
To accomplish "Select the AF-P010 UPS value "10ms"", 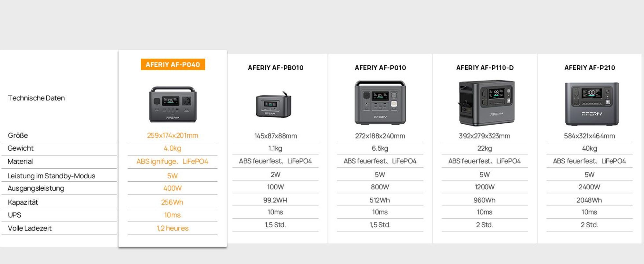I will click(x=380, y=212).
